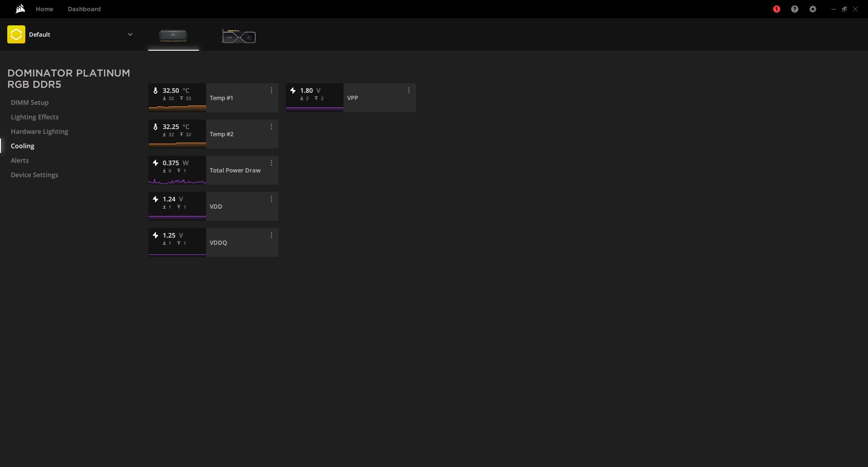Close the iCUE window

855,9
